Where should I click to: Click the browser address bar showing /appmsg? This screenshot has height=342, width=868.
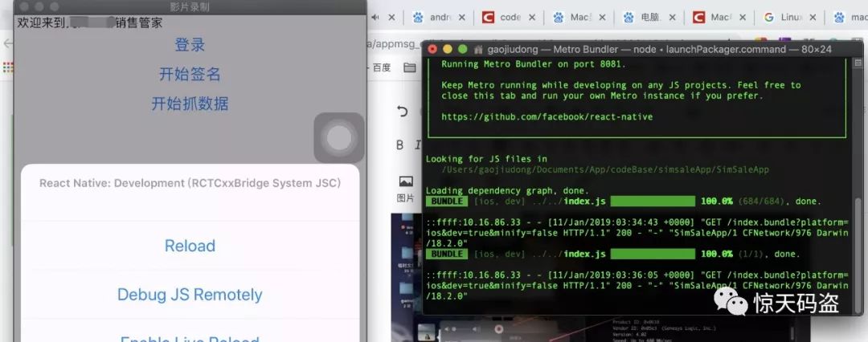(x=395, y=44)
